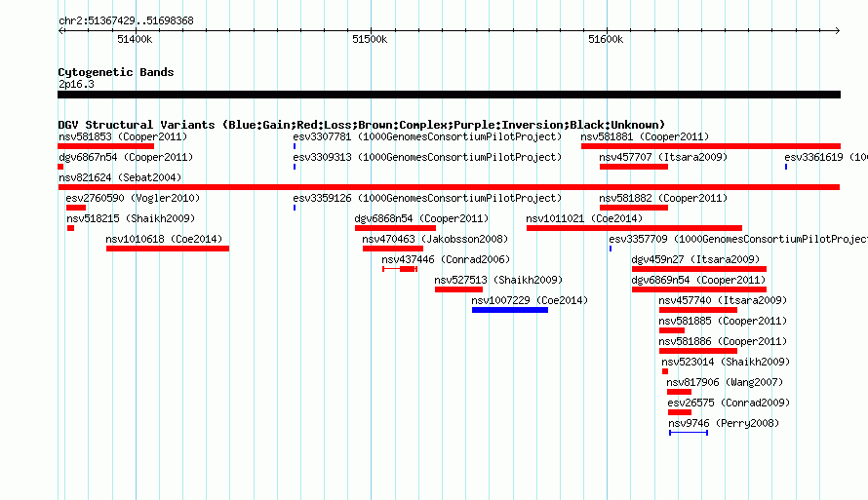Viewport: 868px width, 500px height.
Task: Click the red bar under esv2760590
Action: coord(76,208)
